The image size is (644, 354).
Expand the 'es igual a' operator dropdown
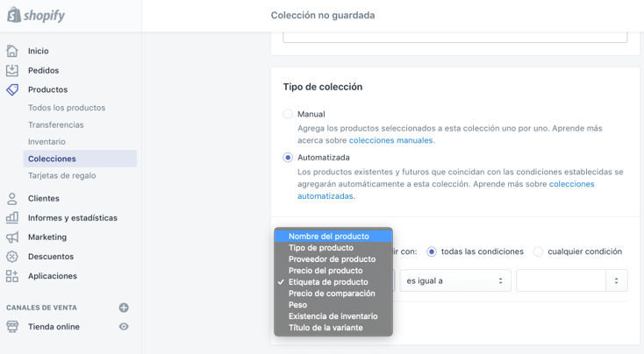(455, 281)
